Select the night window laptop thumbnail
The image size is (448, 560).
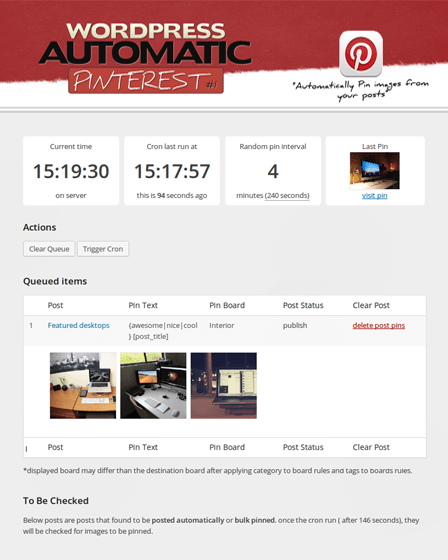click(224, 385)
